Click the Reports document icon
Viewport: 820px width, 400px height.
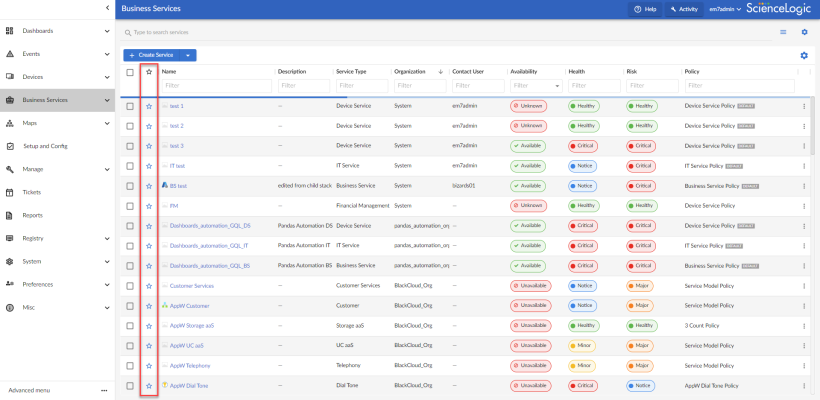pos(9,215)
